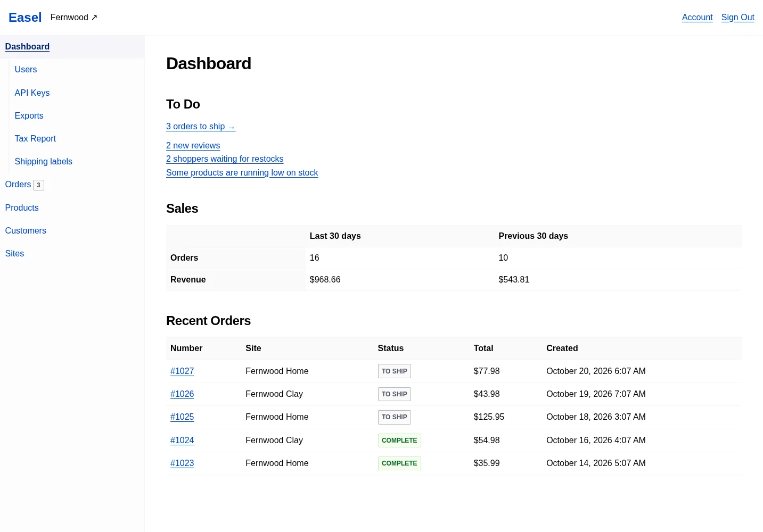Open order #1026
This screenshot has height=532, width=763.
point(182,394)
